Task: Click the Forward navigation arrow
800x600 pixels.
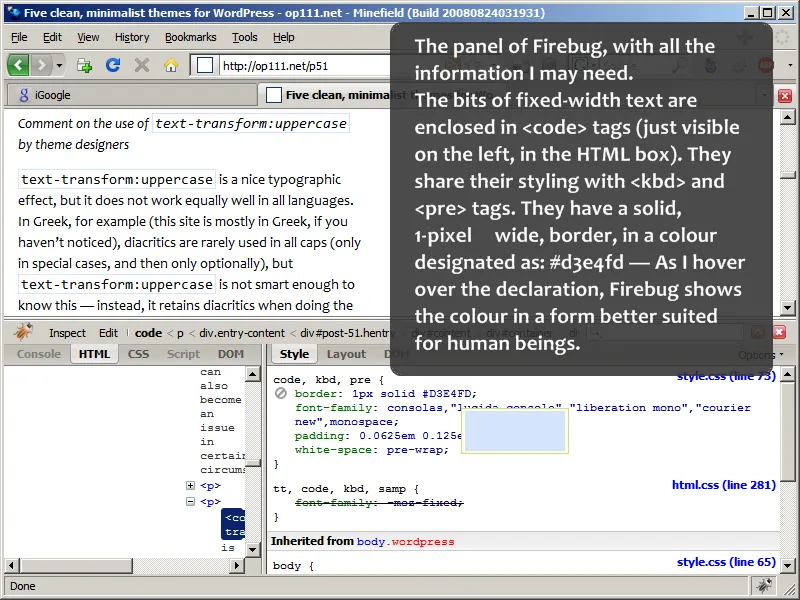Action: [42, 65]
